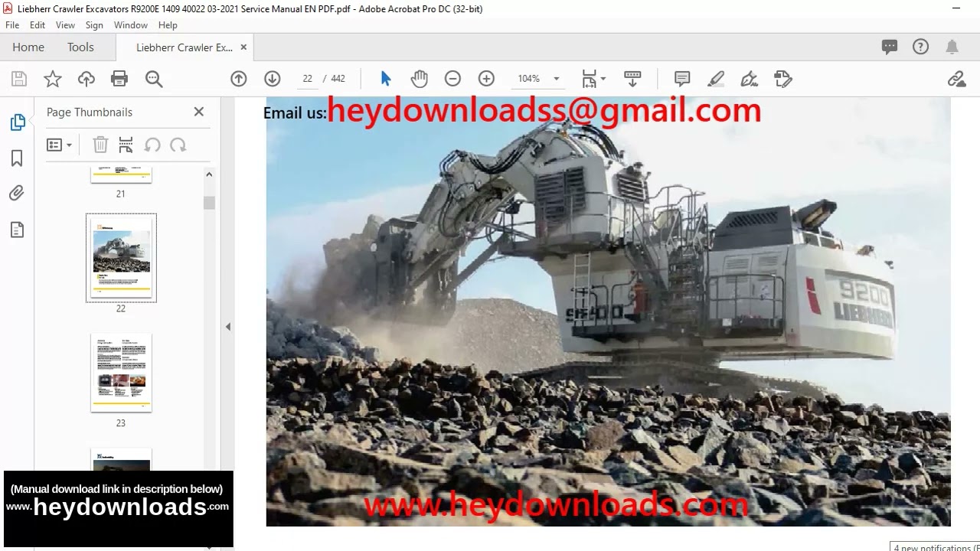Open the notifications bell
This screenshot has height=551, width=980.
952,47
